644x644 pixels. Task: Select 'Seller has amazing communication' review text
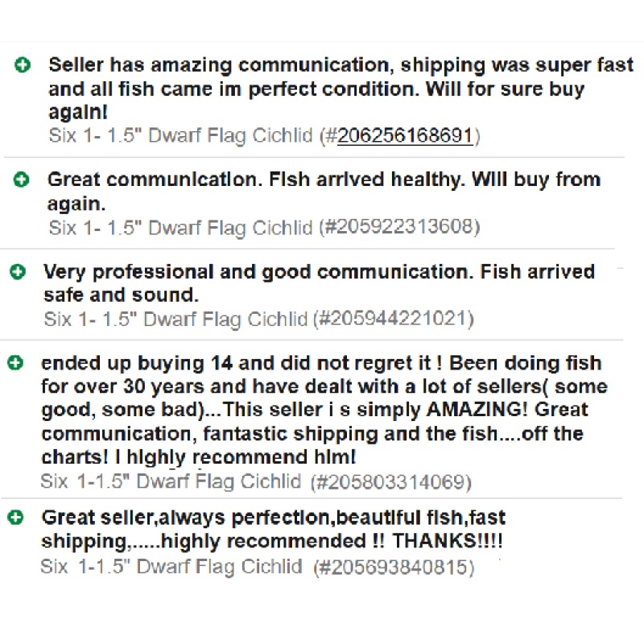point(341,89)
